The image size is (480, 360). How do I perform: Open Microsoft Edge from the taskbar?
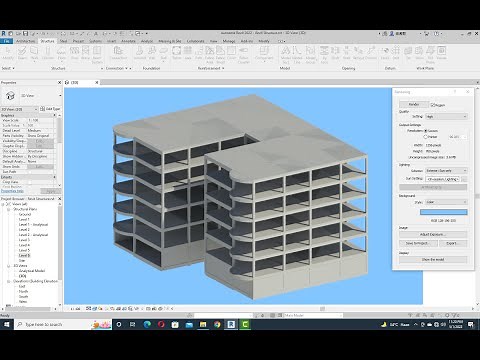pos(147,324)
